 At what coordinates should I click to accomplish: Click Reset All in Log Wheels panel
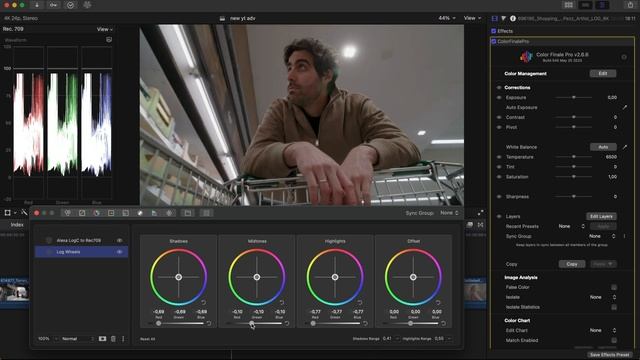pos(147,339)
